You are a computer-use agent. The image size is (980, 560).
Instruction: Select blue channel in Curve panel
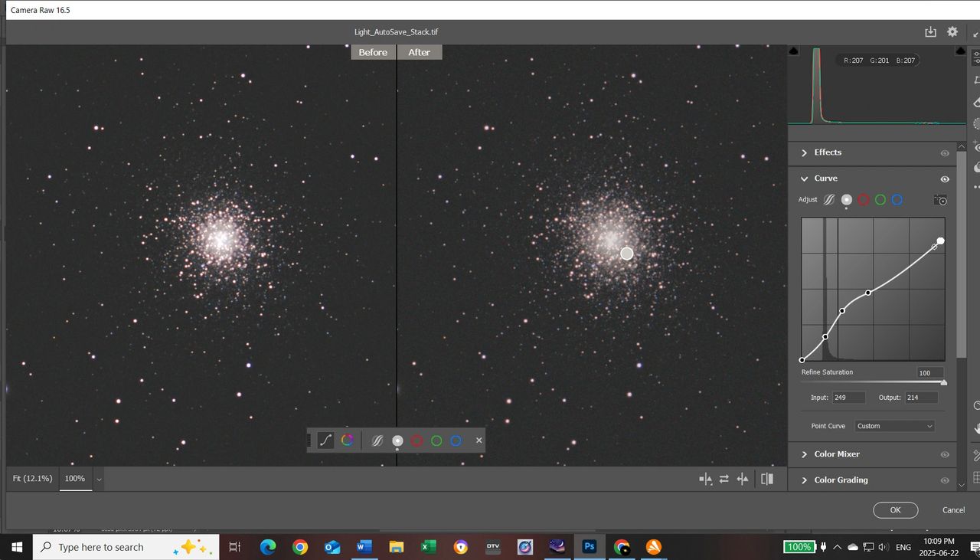897,200
